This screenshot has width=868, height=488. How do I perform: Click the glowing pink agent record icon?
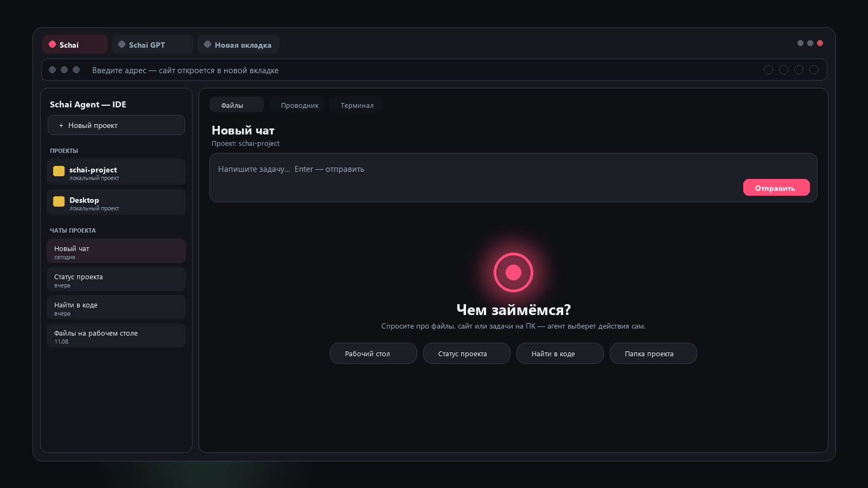click(x=513, y=272)
